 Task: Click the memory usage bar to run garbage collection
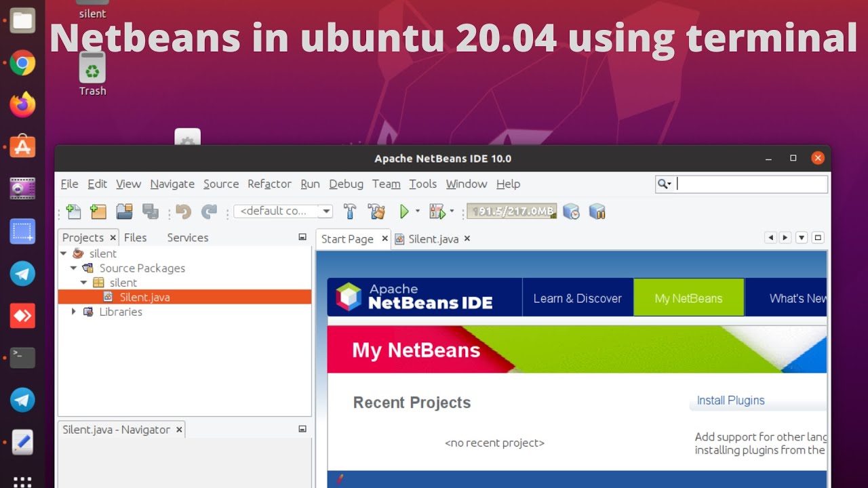tap(511, 211)
